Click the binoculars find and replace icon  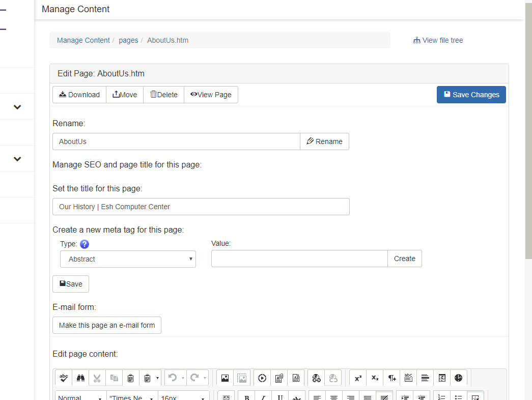coord(80,378)
